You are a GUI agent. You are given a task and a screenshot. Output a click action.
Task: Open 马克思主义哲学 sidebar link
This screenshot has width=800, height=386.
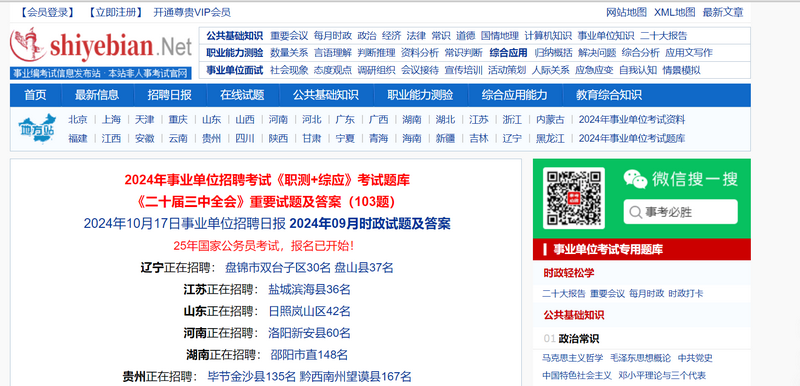pyautogui.click(x=572, y=358)
